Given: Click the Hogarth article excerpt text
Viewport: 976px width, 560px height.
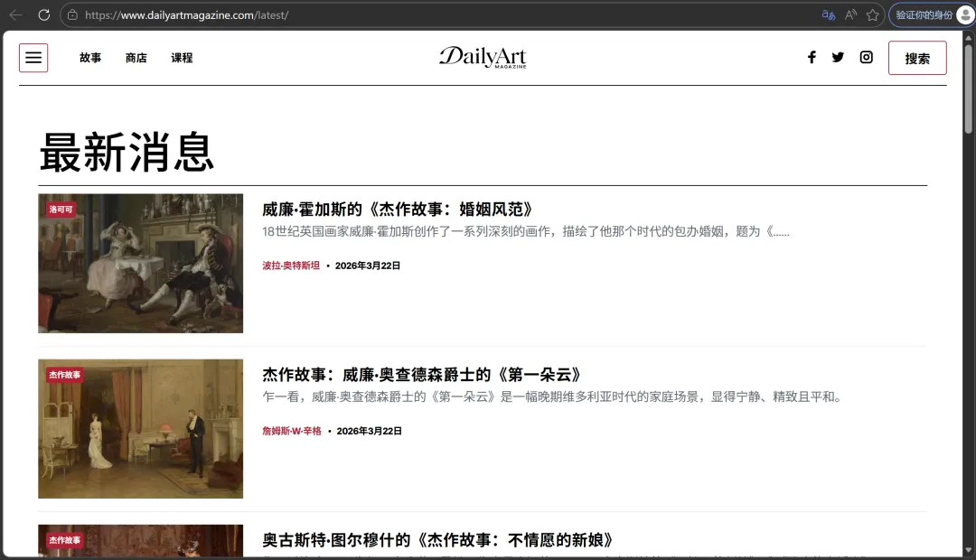Looking at the screenshot, I should [x=526, y=231].
